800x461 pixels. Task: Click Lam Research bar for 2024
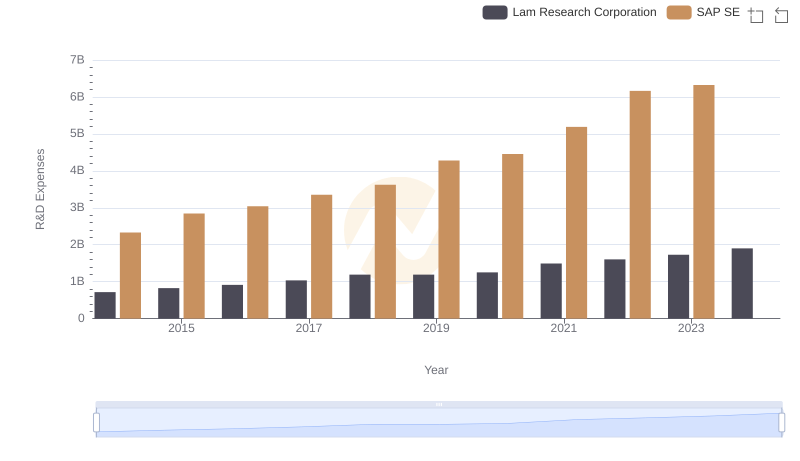[742, 284]
